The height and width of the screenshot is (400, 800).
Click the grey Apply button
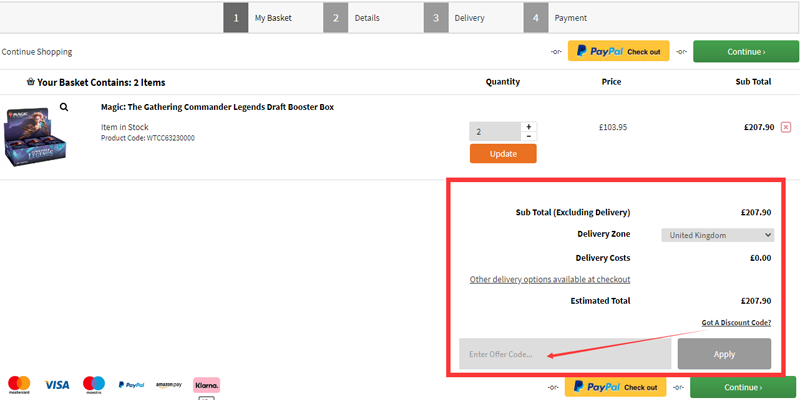click(x=724, y=354)
